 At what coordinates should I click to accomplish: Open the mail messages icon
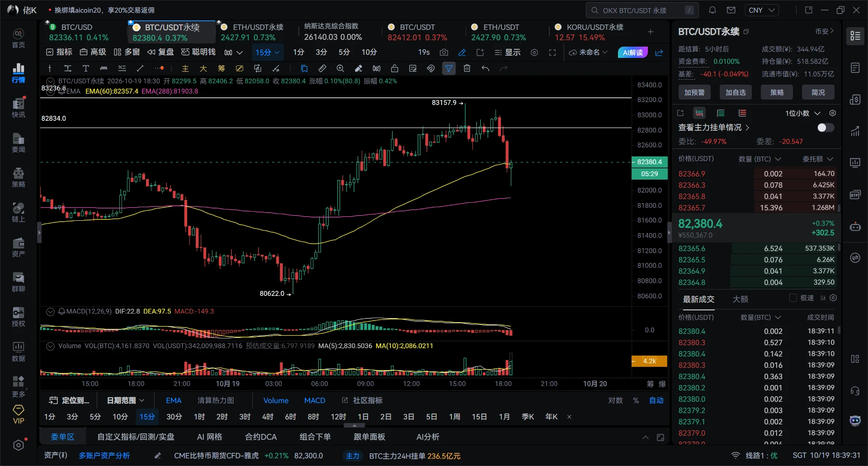tap(731, 10)
